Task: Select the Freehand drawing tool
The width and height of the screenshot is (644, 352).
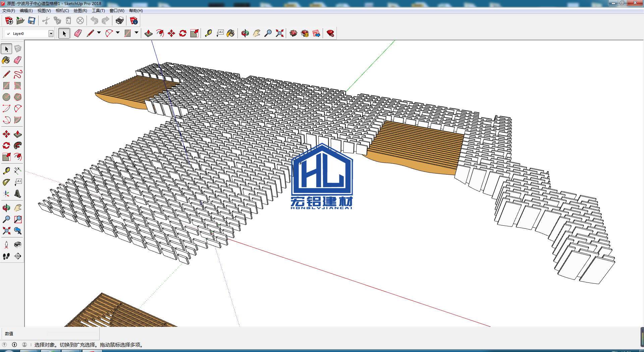Action: tap(18, 74)
